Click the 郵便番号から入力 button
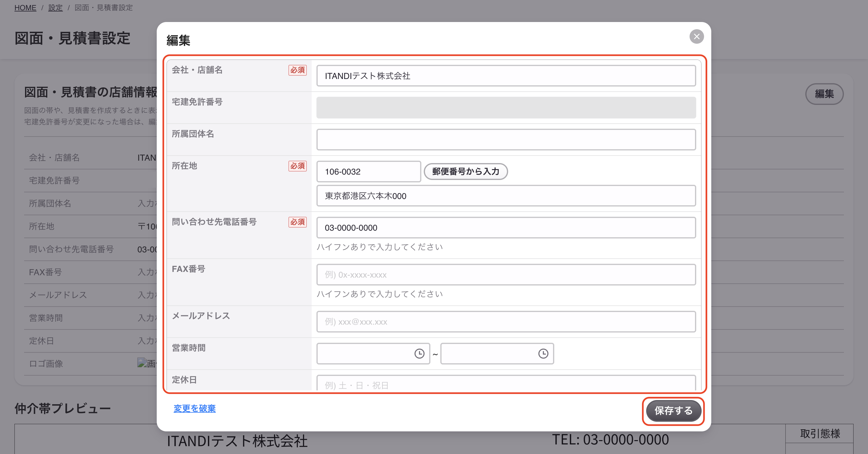 click(466, 172)
